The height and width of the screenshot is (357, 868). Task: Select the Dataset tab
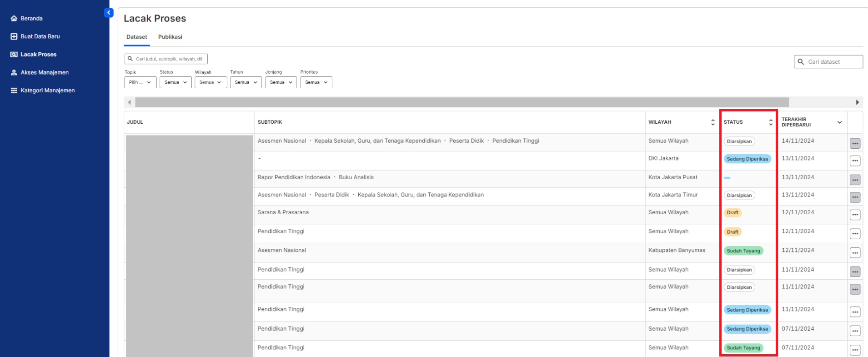137,37
